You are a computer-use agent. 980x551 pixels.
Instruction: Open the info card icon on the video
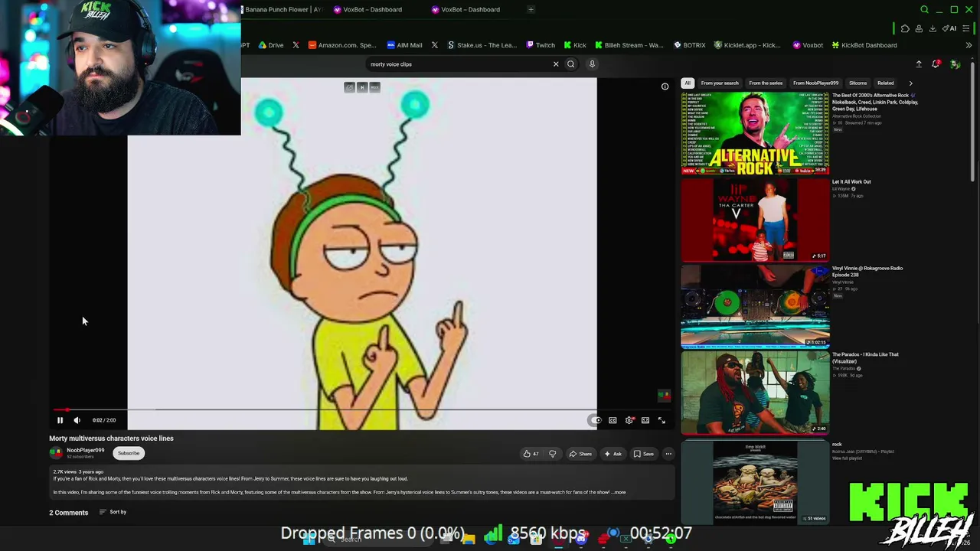point(665,86)
